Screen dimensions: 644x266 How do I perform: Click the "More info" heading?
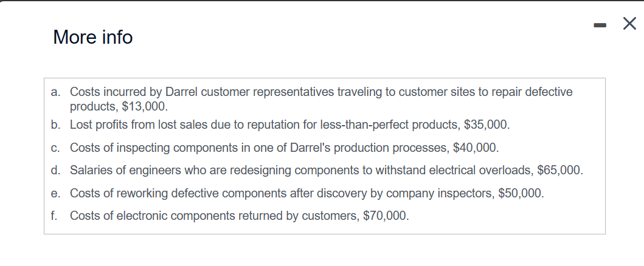(93, 37)
